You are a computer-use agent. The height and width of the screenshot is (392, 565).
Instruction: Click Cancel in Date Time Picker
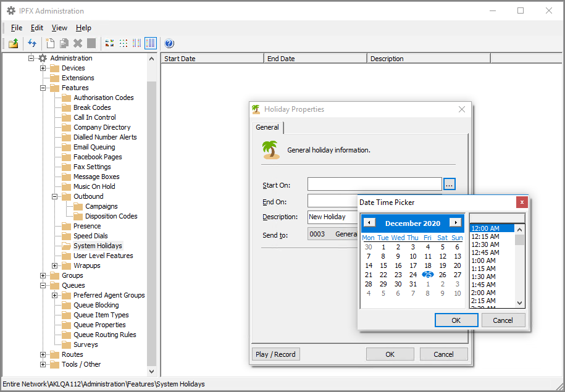[503, 320]
